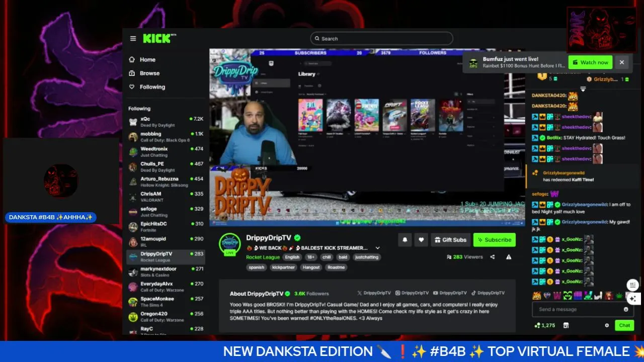Open xQc channel in Following list
This screenshot has height=362, width=644.
[166, 122]
